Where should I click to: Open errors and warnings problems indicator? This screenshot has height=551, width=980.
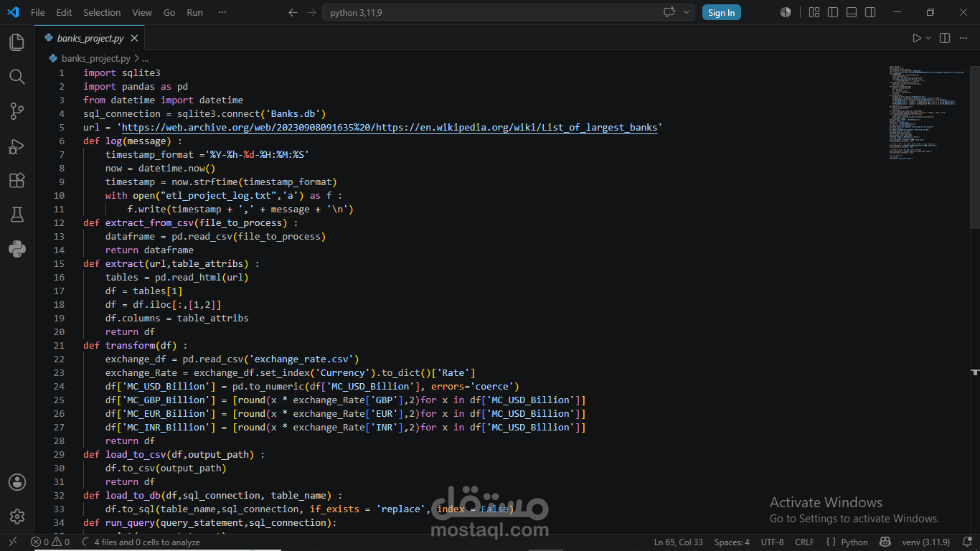[50, 542]
